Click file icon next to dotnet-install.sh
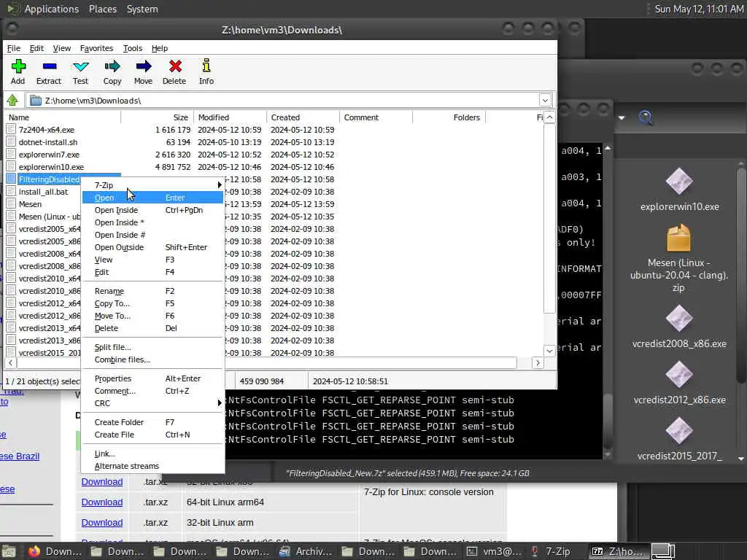The width and height of the screenshot is (747, 560). (11, 142)
